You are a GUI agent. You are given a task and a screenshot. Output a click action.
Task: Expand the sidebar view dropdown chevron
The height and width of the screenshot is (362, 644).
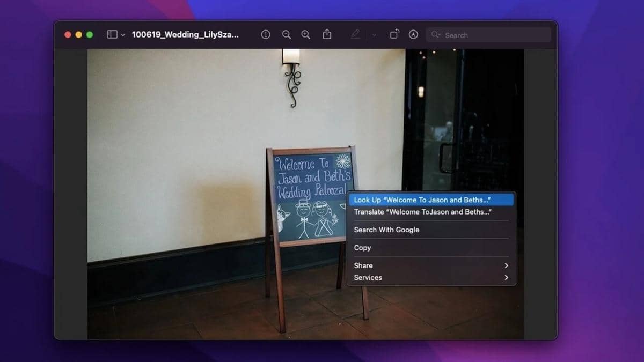(123, 35)
